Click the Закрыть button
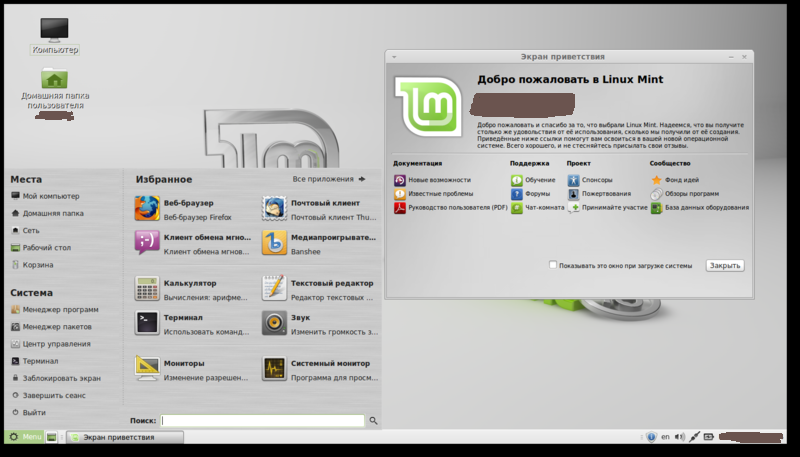 tap(724, 265)
